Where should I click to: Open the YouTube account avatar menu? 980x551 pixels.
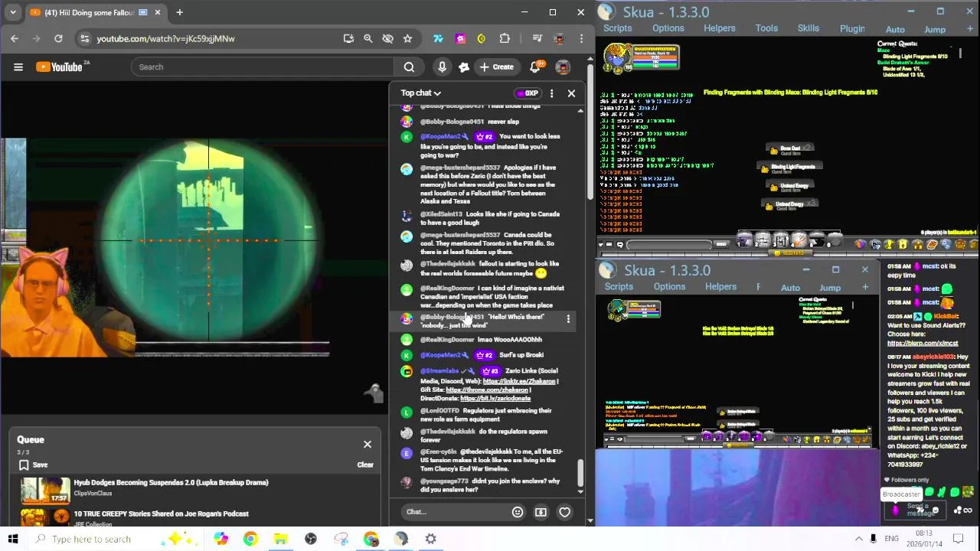pyautogui.click(x=563, y=67)
